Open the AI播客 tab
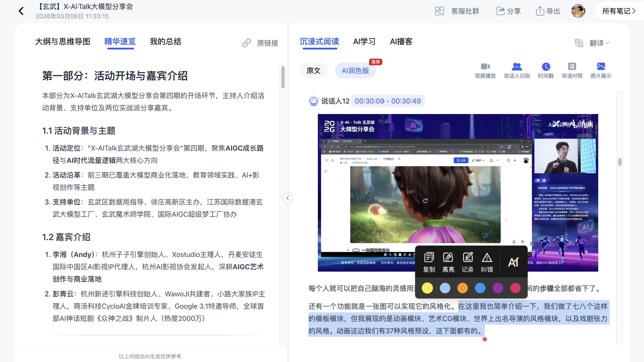 (401, 41)
